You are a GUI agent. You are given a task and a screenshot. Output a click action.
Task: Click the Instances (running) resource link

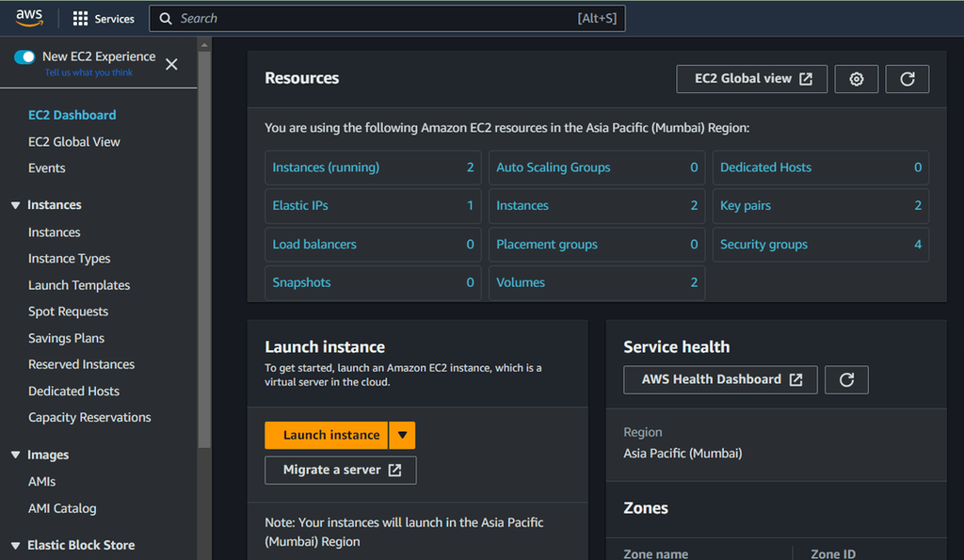(x=326, y=168)
